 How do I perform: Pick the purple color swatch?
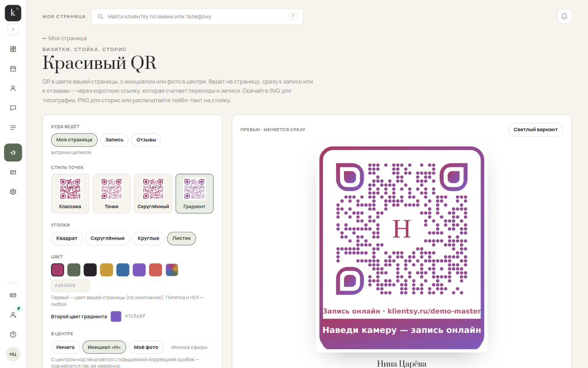pos(139,270)
